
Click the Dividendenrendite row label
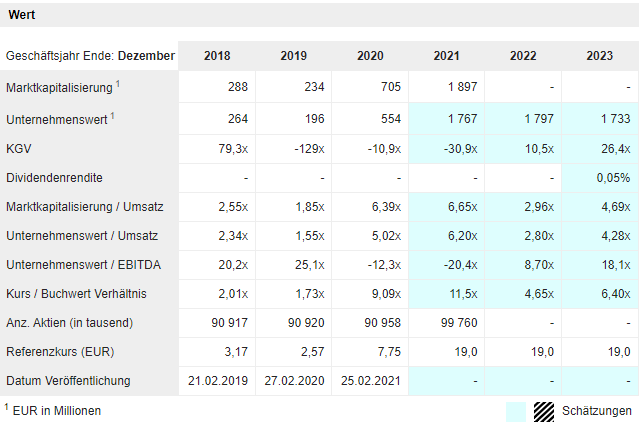(54, 178)
